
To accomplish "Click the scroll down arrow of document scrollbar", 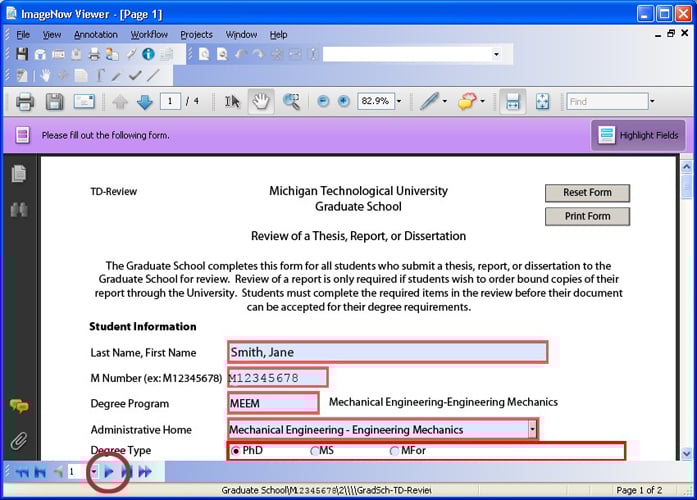I will pyautogui.click(x=686, y=454).
